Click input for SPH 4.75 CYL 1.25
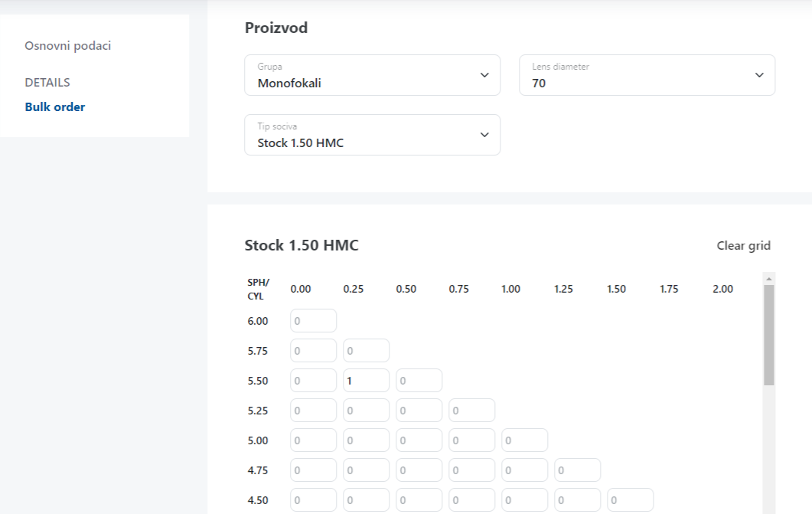 point(577,470)
